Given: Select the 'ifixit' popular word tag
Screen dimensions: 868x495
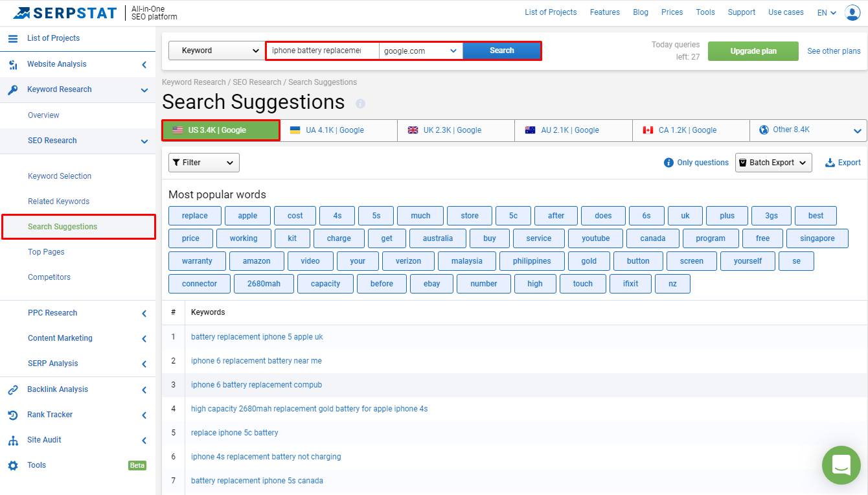Looking at the screenshot, I should 630,284.
